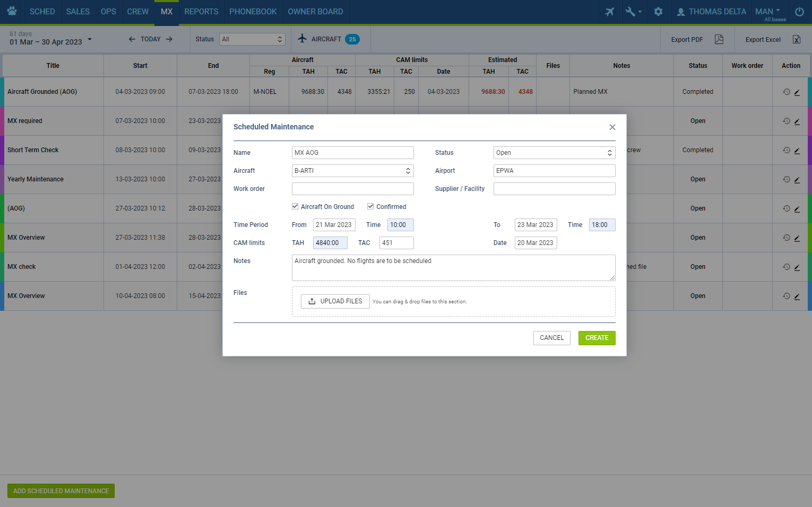Viewport: 812px width, 507px height.
Task: View history icon for MX required row
Action: coord(786,121)
